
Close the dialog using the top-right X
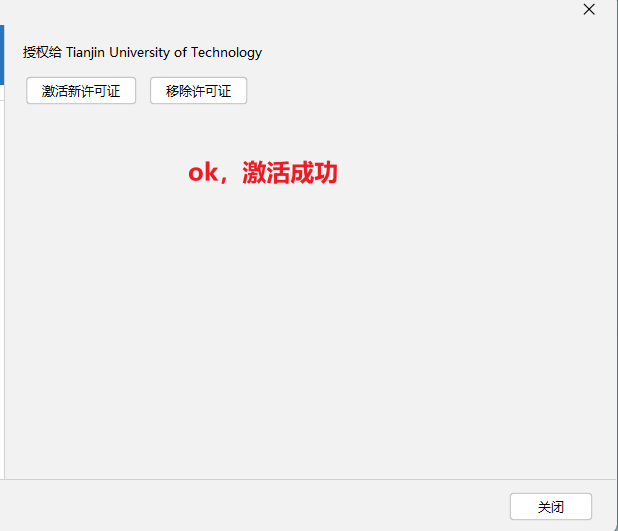[x=589, y=9]
